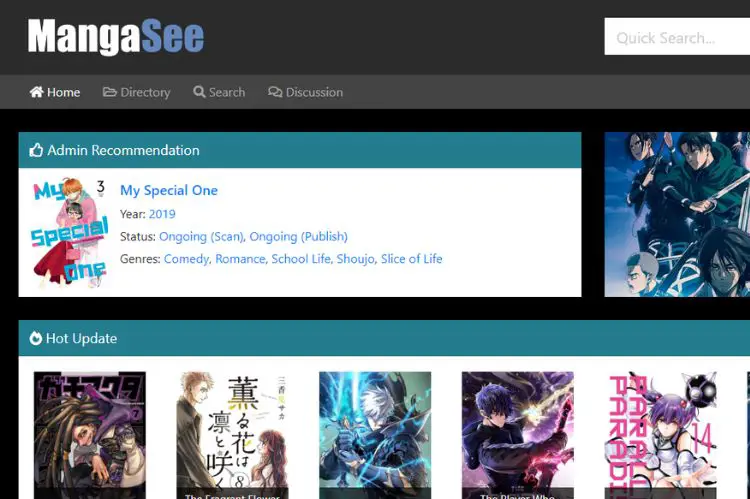This screenshot has height=499, width=750.
Task: Open the Search nav item
Action: [x=219, y=92]
